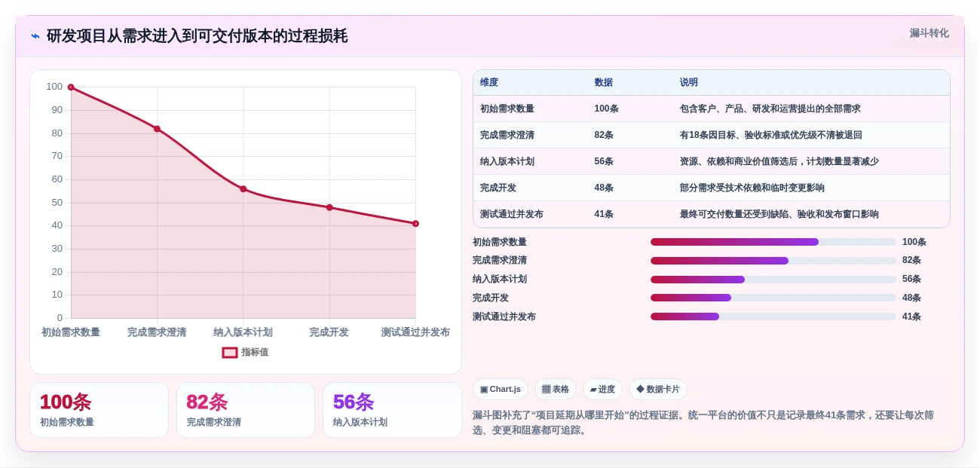Click the 48条 value in the table
The width and height of the screenshot is (980, 468).
pos(604,188)
